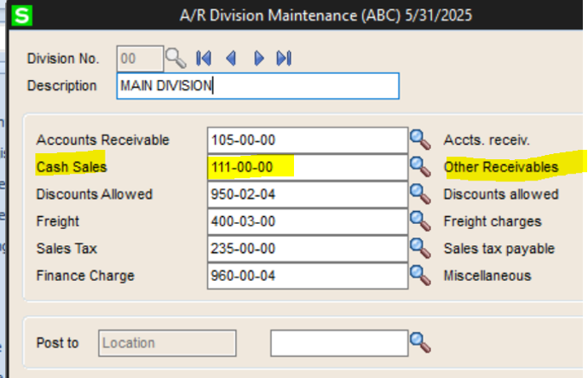
Task: Go to the next division record
Action: pos(259,59)
